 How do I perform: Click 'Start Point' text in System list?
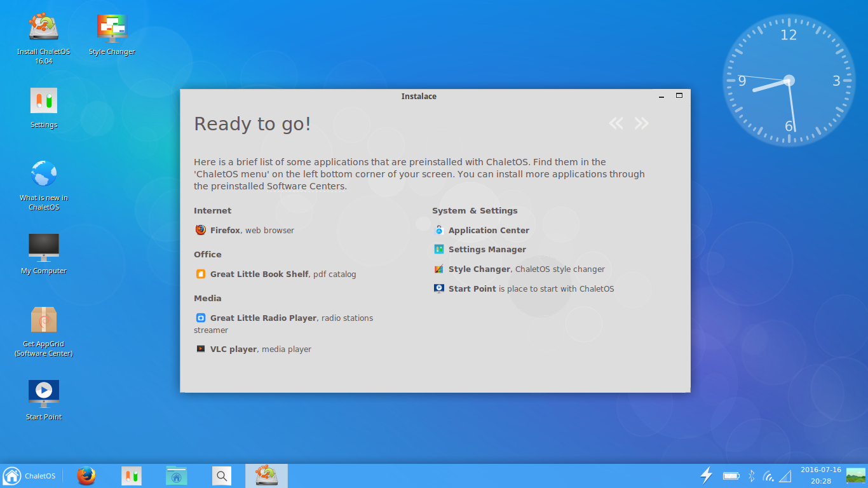tap(472, 288)
